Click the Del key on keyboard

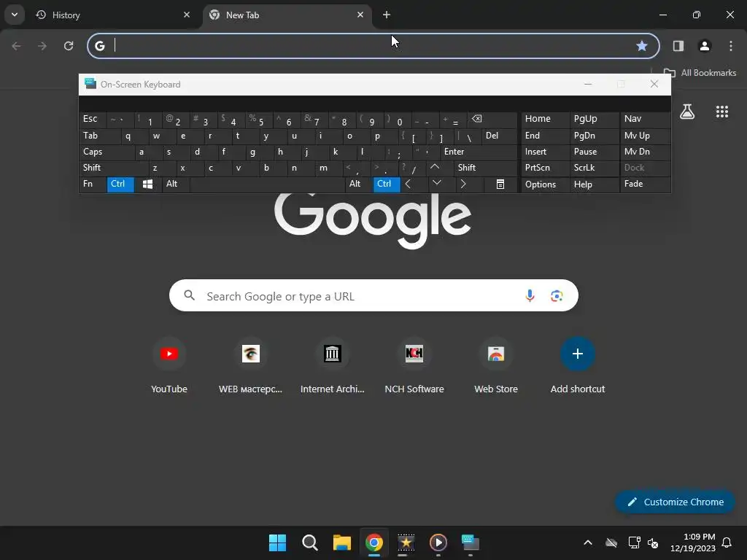tap(499, 136)
